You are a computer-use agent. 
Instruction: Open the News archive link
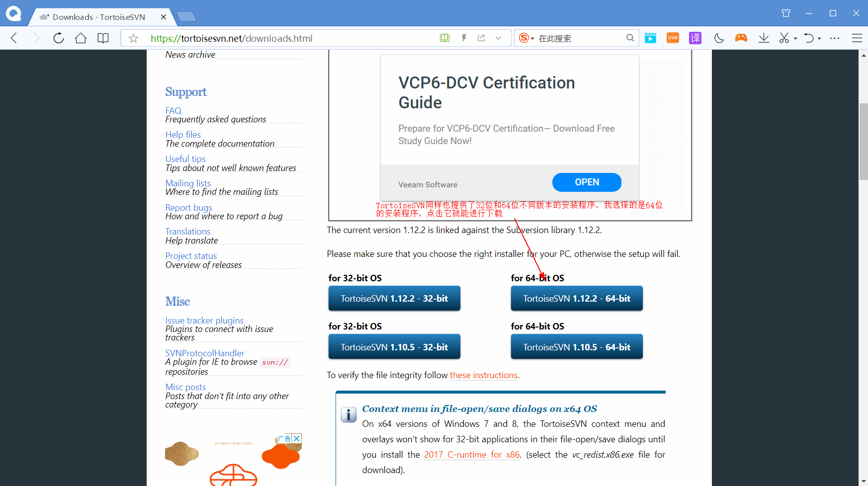click(x=190, y=55)
